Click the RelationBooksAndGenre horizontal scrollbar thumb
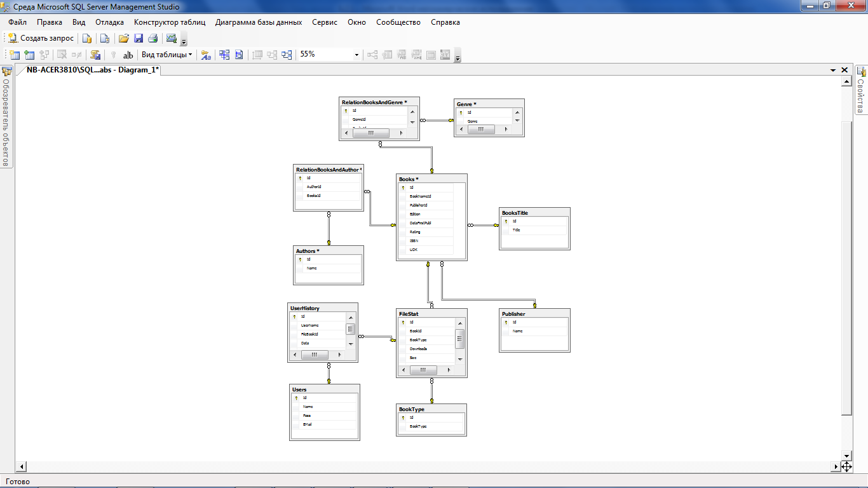Image resolution: width=868 pixels, height=488 pixels. [370, 133]
